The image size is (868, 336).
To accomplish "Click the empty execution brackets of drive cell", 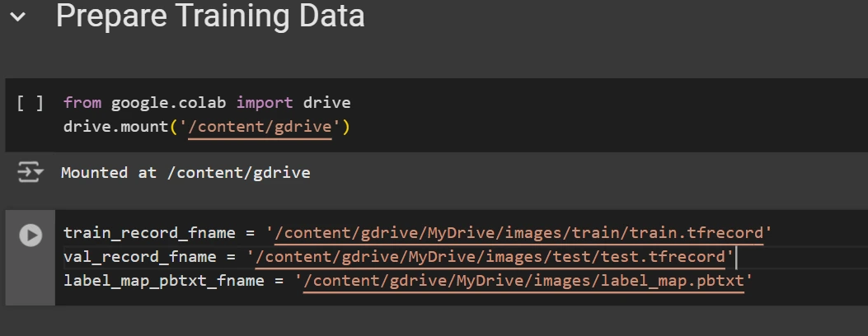I will [30, 103].
